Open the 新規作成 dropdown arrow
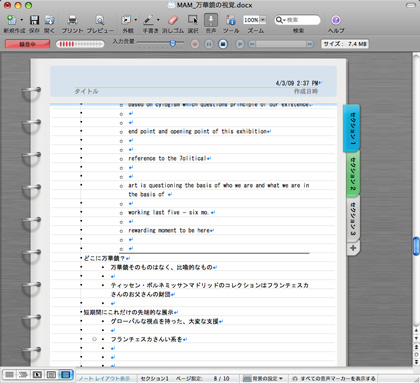 [x=22, y=20]
